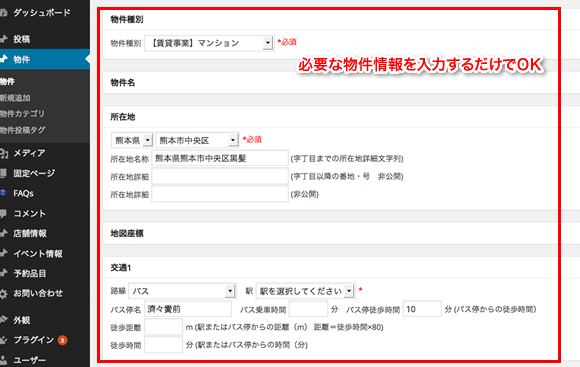Click the 地図座標 section header
Viewport: 580px width, 367px height.
pyautogui.click(x=127, y=233)
